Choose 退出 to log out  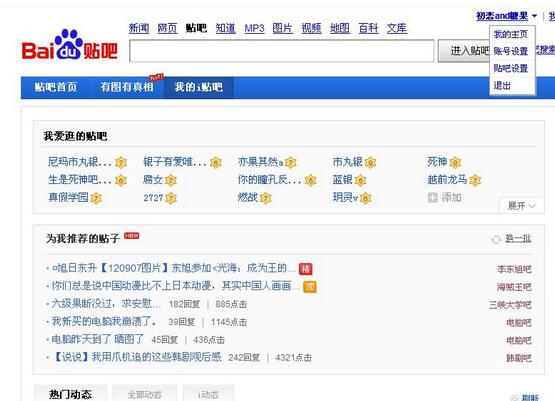pos(502,85)
